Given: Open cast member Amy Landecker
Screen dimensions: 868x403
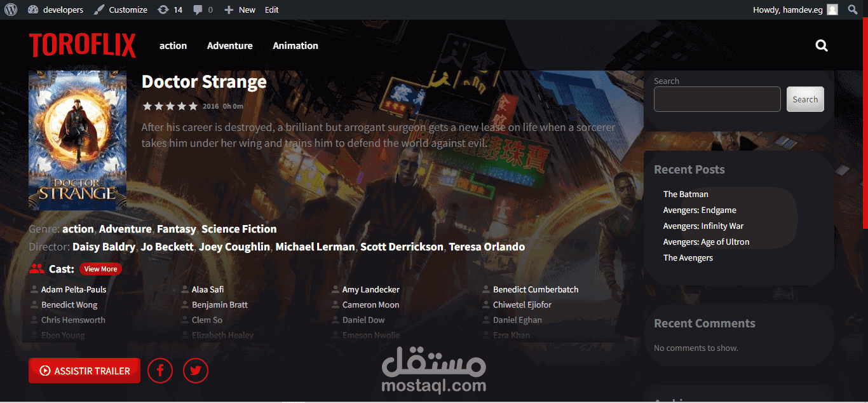Looking at the screenshot, I should (x=371, y=290).
